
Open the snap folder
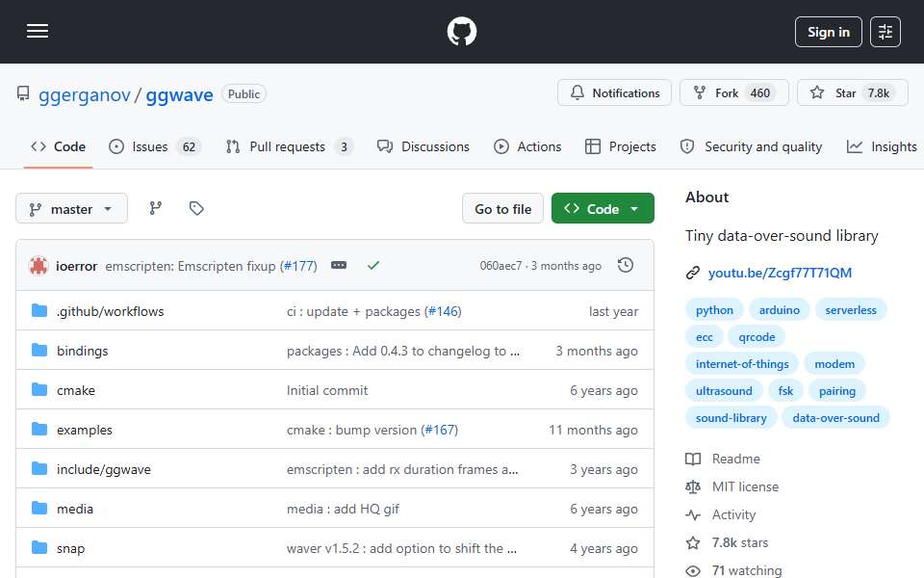coord(70,548)
